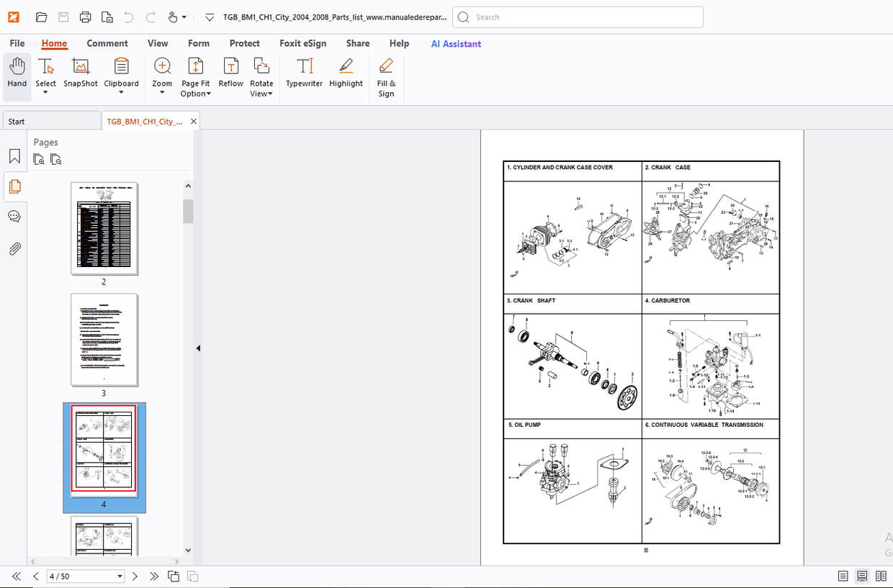The width and height of the screenshot is (893, 588).
Task: Open Fill & Sign
Action: point(386,76)
